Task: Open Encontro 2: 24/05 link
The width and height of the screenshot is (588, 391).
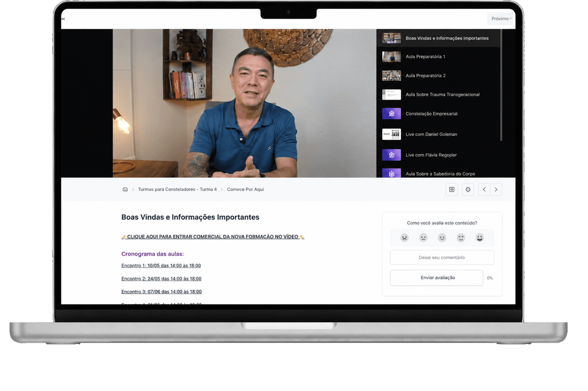Action: click(x=161, y=278)
